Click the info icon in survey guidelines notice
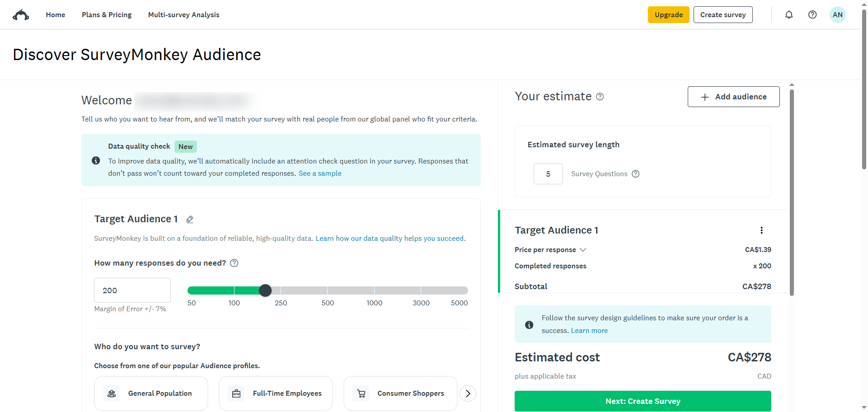 coord(529,325)
